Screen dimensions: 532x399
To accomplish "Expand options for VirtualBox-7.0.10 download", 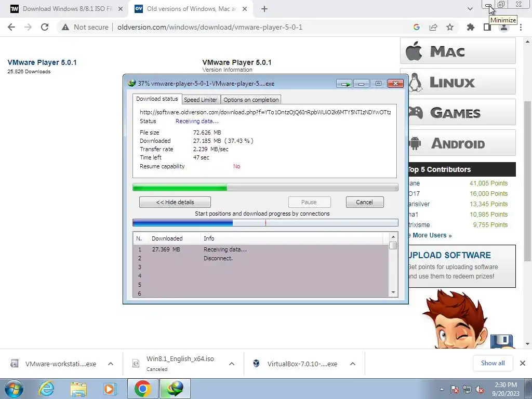I will [353, 364].
